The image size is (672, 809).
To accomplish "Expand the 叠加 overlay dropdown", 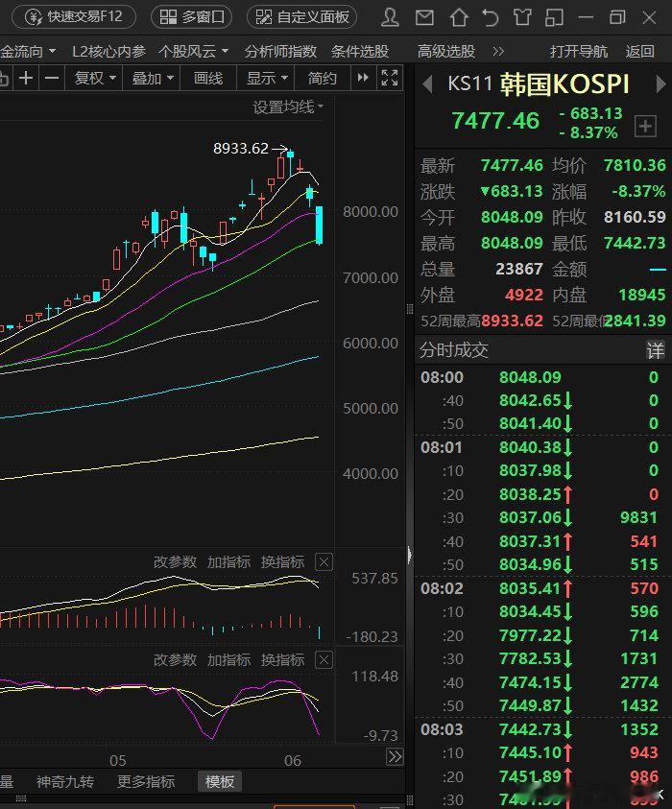I will point(153,79).
